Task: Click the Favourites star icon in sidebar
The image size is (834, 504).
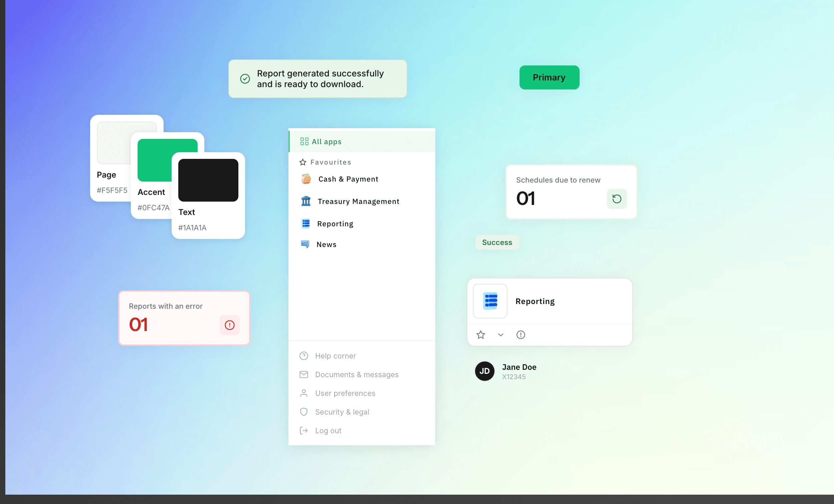Action: click(x=302, y=162)
